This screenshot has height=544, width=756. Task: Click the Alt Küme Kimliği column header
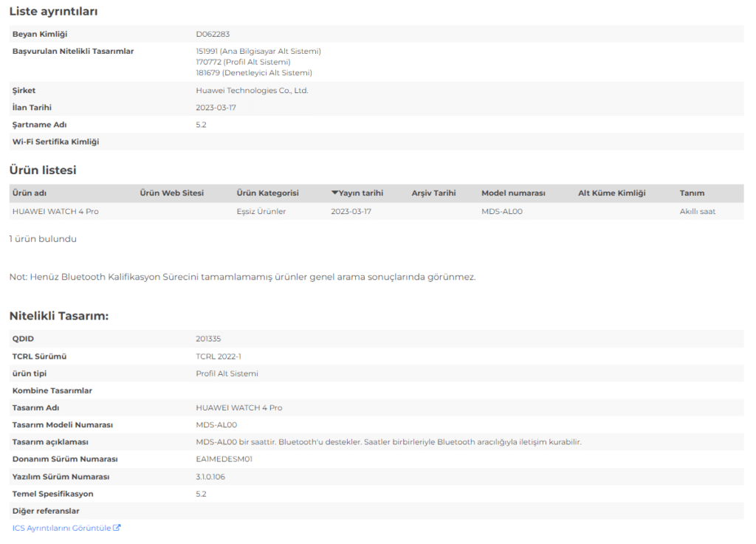pyautogui.click(x=612, y=193)
